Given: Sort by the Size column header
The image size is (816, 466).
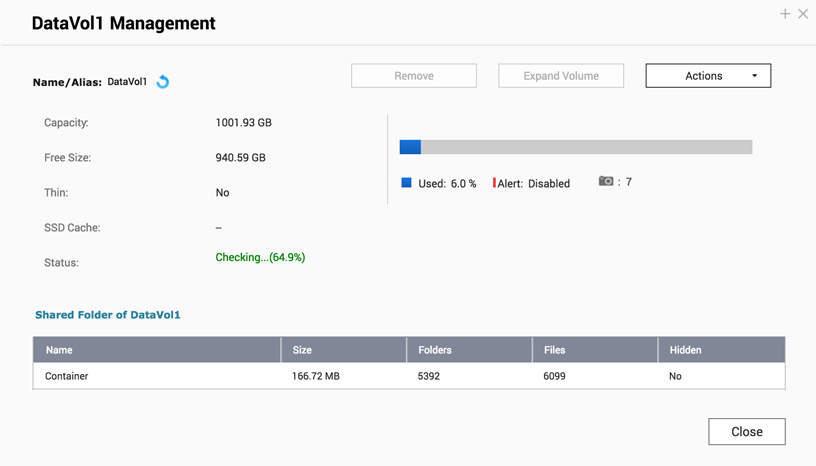Looking at the screenshot, I should (x=343, y=350).
